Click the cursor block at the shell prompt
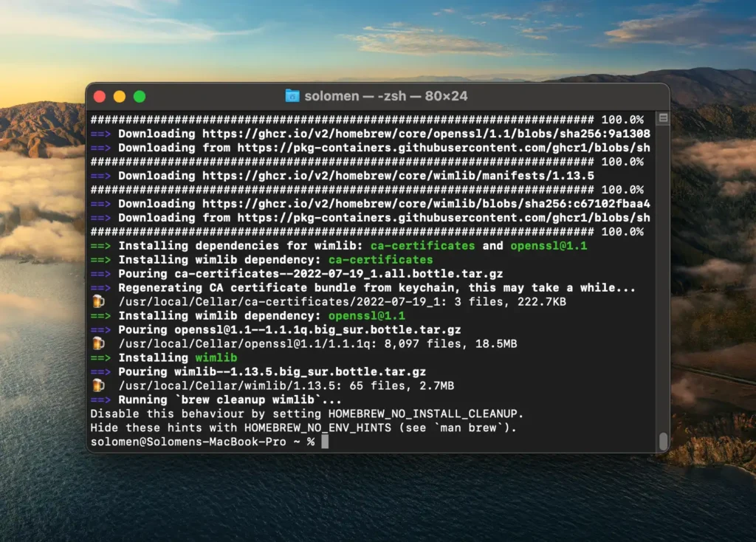This screenshot has height=542, width=756. [325, 442]
